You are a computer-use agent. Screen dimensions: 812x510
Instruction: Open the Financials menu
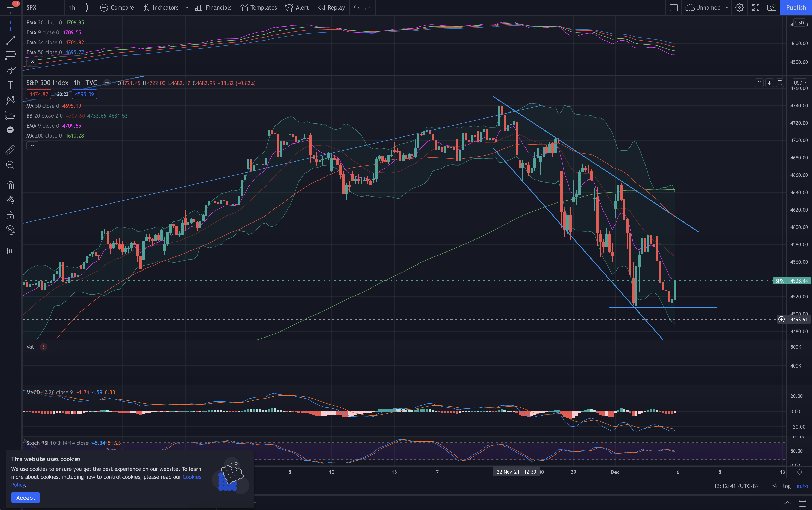(x=213, y=7)
